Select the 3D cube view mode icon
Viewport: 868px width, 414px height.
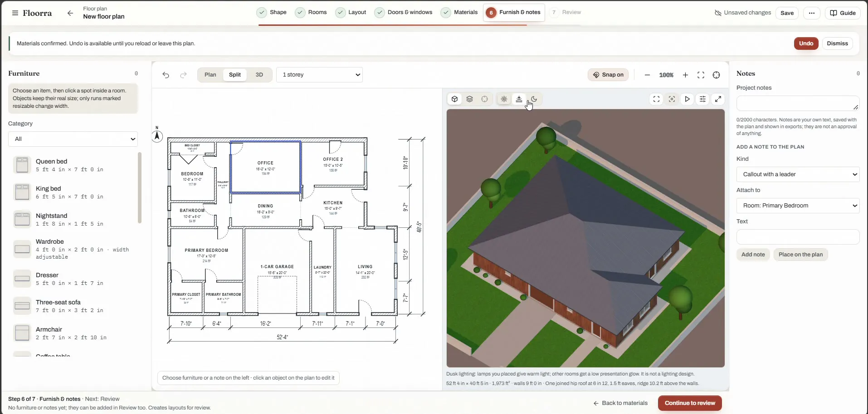click(455, 99)
